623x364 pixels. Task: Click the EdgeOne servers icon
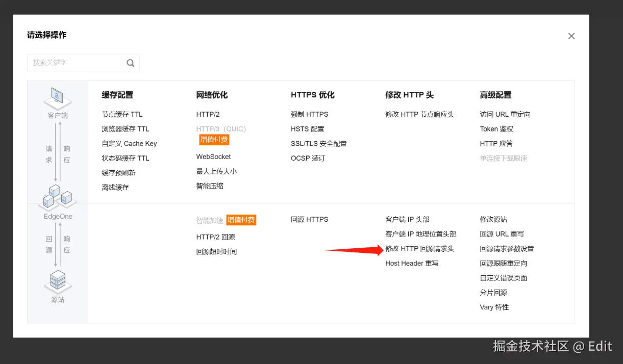tap(58, 197)
